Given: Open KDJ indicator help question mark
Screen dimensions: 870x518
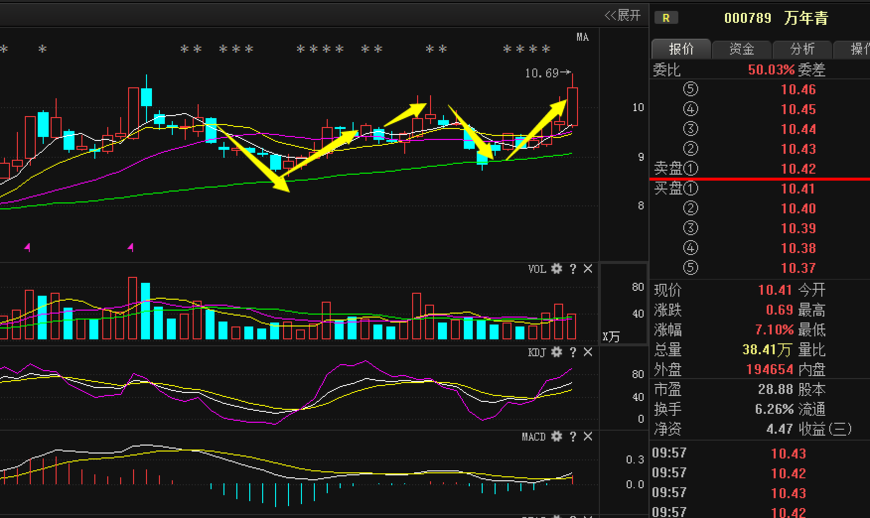Looking at the screenshot, I should (573, 352).
